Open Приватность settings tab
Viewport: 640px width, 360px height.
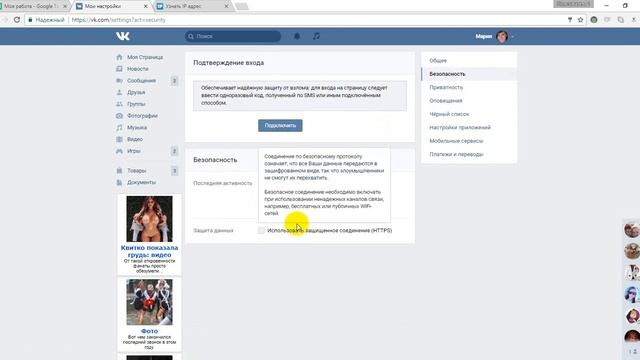(469, 87)
